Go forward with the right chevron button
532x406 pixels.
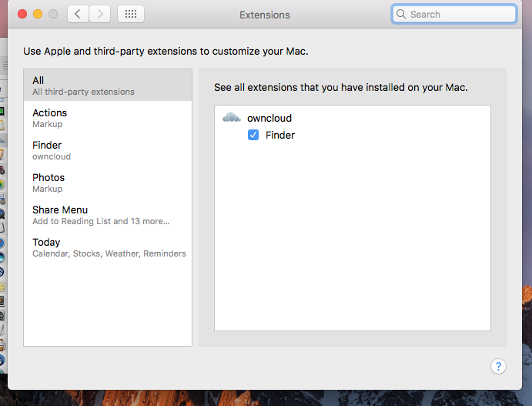pyautogui.click(x=100, y=15)
